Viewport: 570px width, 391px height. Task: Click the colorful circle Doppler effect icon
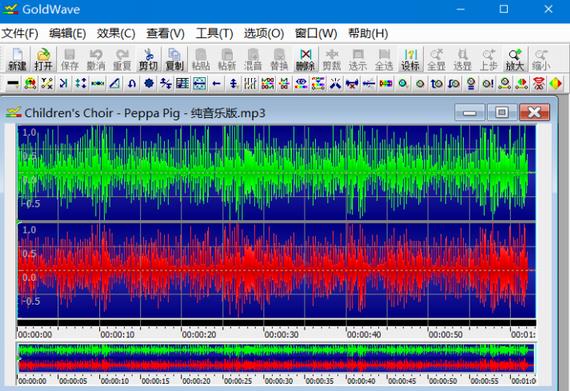coord(30,84)
